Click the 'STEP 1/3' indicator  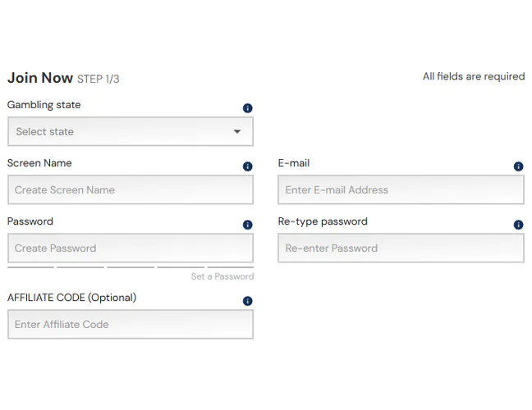pos(99,80)
